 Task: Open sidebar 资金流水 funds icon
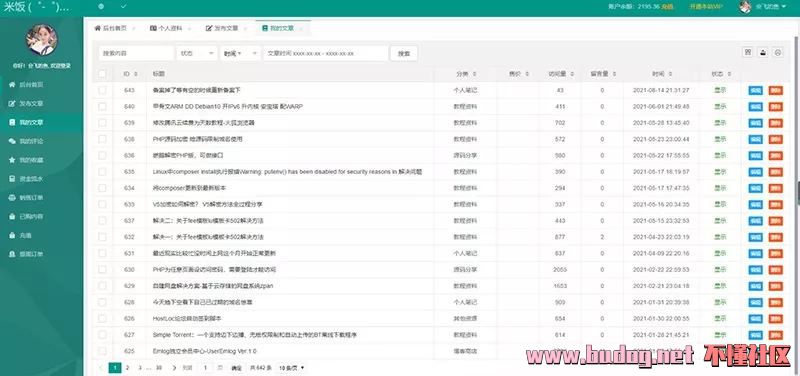pos(12,179)
